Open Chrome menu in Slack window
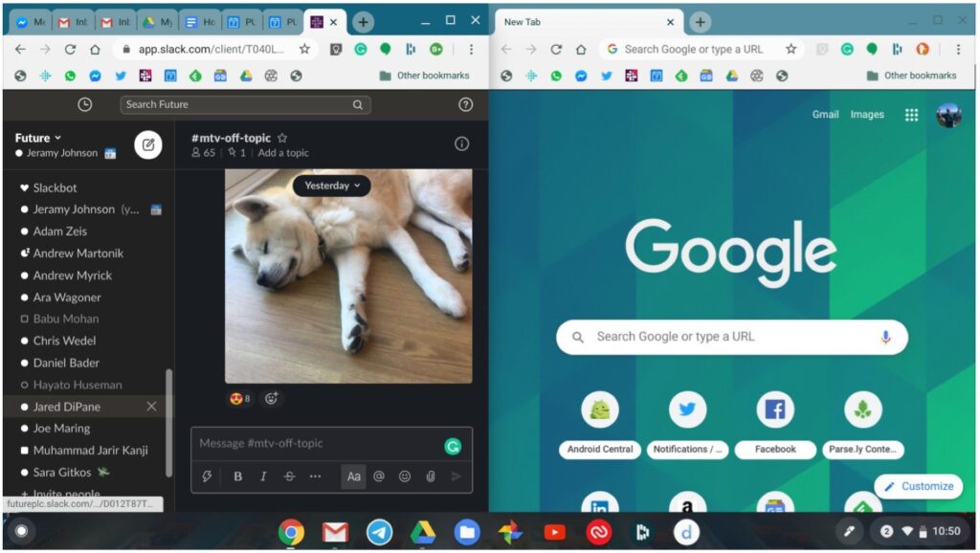The image size is (980, 553). tap(471, 49)
